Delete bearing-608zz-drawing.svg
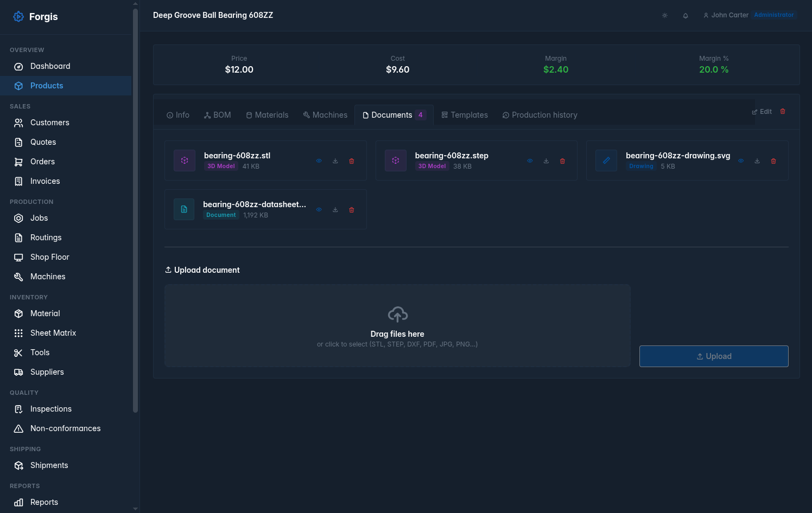Screen dimensions: 812x513 [773, 161]
